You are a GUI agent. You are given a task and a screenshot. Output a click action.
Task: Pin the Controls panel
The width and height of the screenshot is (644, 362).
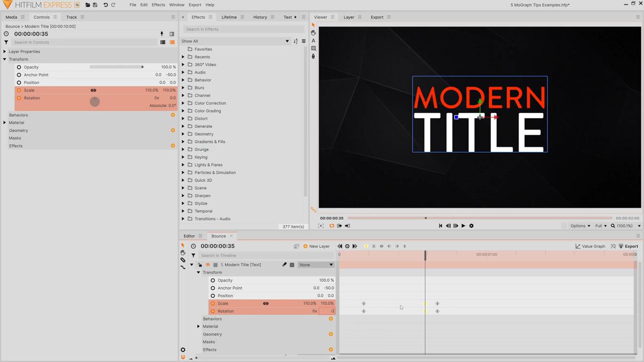pos(162,34)
